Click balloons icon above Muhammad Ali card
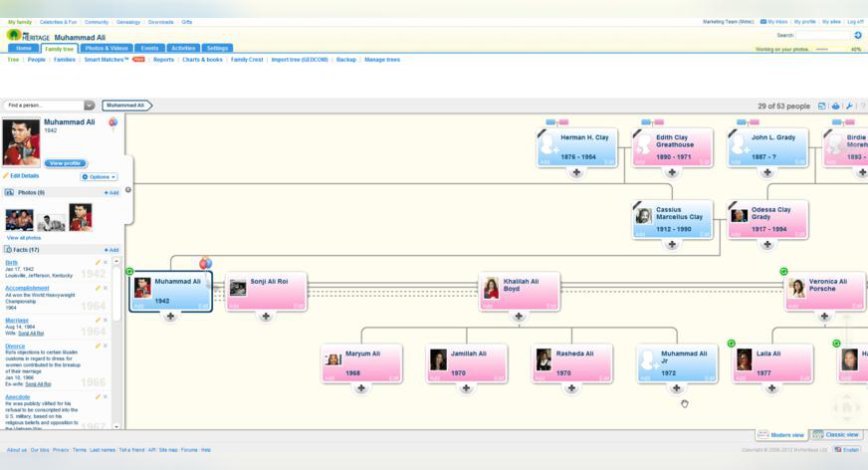Screen dimensions: 868x470 pos(205,264)
